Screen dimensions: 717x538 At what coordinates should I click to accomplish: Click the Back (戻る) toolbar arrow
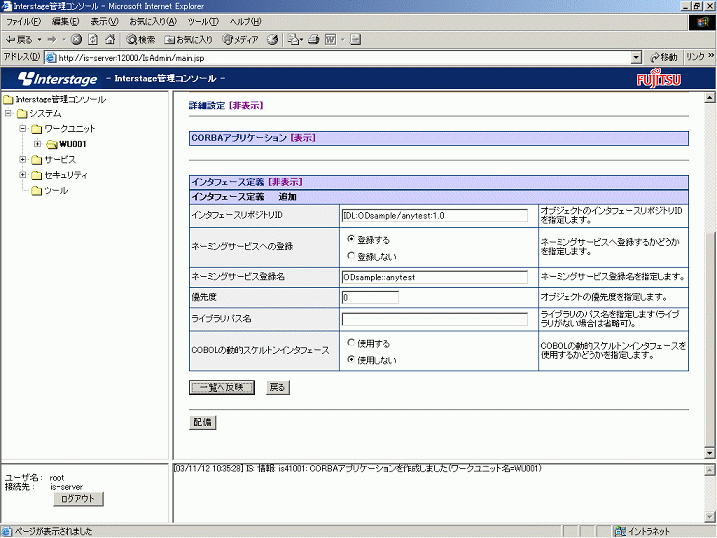(18, 40)
